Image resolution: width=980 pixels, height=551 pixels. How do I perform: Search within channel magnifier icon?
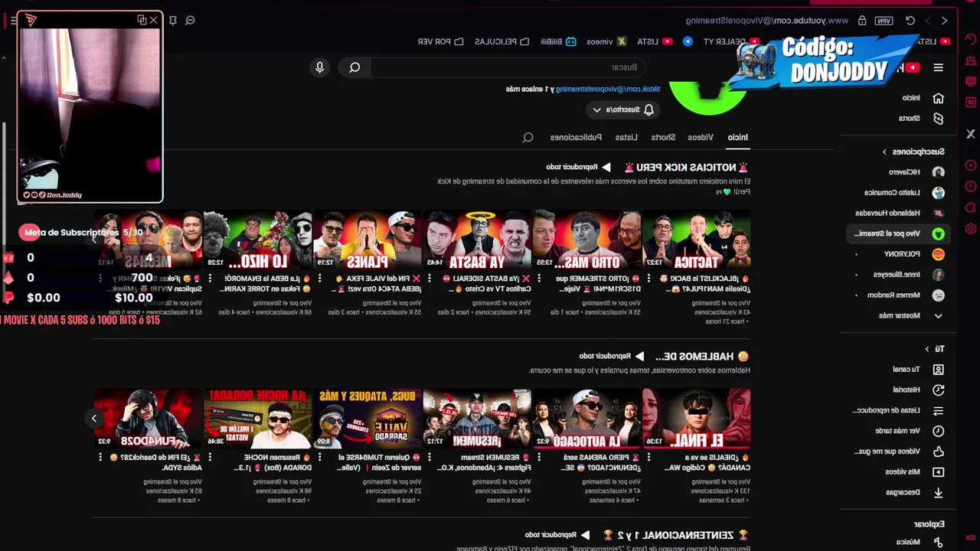(x=528, y=138)
